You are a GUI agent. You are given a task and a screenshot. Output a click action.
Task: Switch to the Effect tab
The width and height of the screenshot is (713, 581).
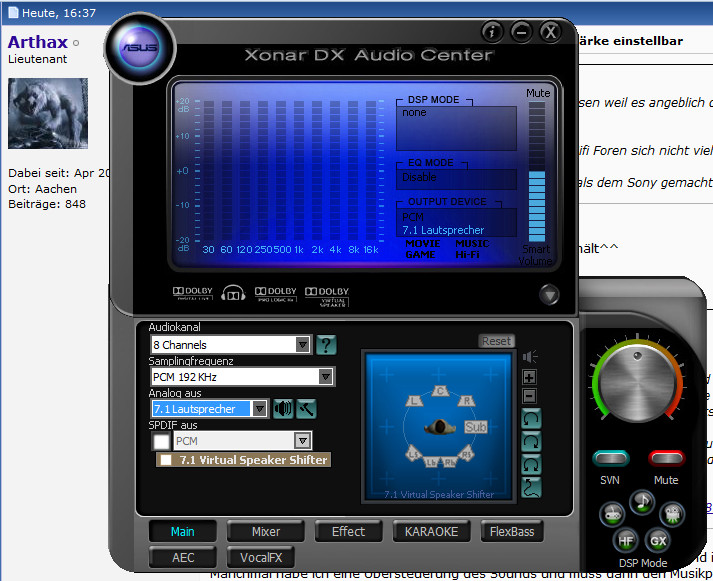348,531
